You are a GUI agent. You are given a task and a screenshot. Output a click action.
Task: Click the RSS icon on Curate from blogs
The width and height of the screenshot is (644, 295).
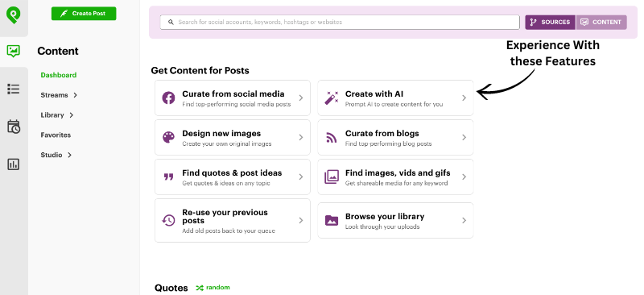tap(332, 137)
